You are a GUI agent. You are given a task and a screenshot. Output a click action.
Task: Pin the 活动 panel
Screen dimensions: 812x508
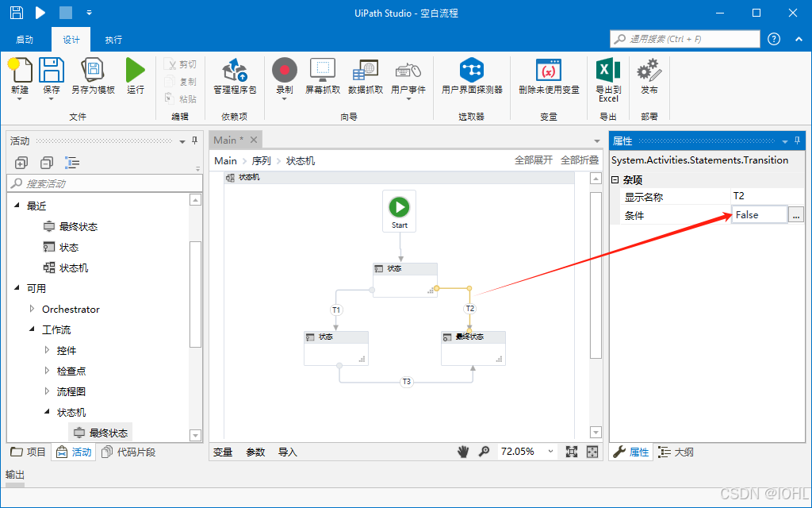click(195, 140)
